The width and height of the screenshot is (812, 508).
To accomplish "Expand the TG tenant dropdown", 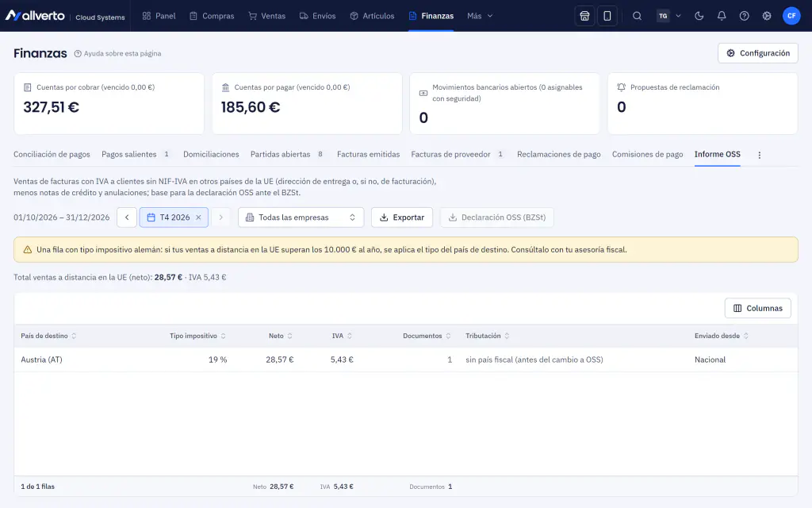I will (x=668, y=16).
